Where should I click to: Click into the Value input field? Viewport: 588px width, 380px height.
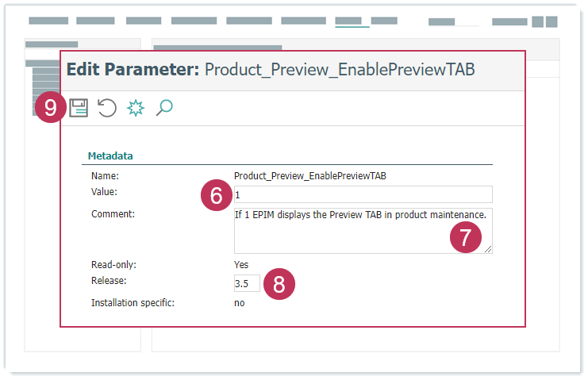tap(361, 194)
